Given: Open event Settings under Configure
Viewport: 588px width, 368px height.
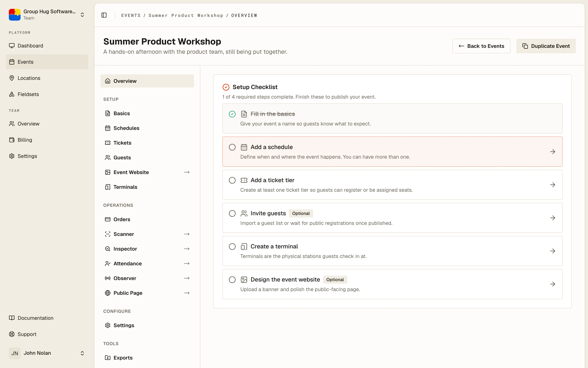Looking at the screenshot, I should 147,325.
